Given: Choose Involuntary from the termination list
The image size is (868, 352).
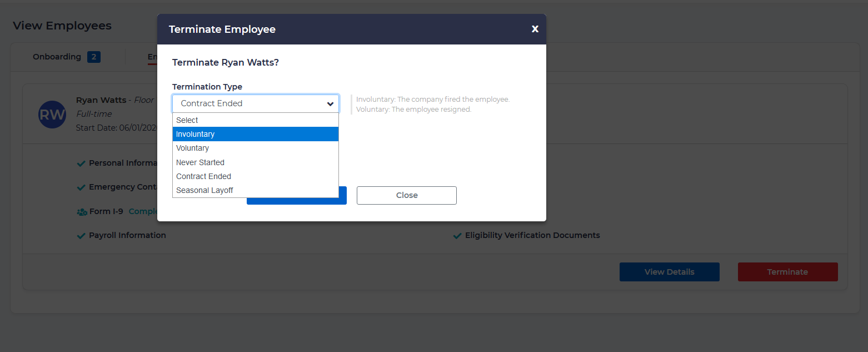Looking at the screenshot, I should pos(255,134).
